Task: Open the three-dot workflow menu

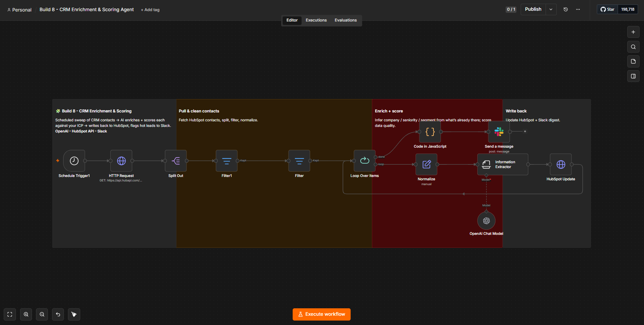Action: tap(578, 9)
